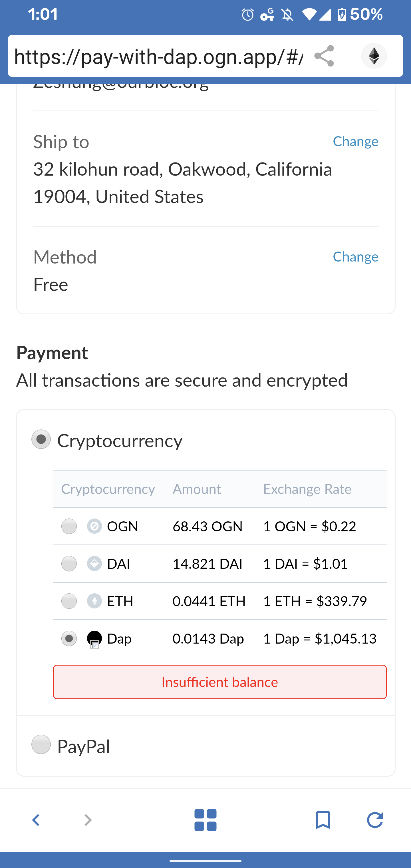Change the shipping address
Screen dimensions: 411x868
click(356, 142)
